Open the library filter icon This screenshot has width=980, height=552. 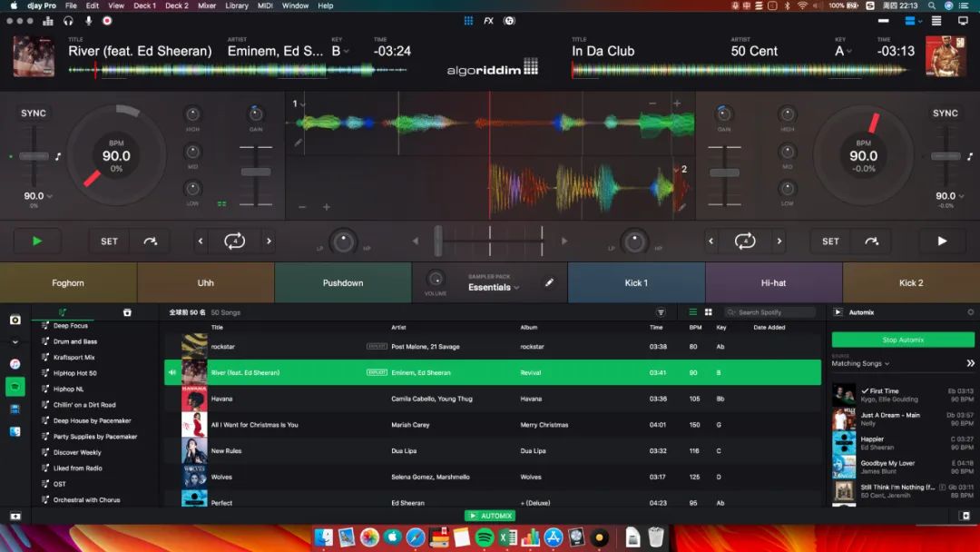pyautogui.click(x=661, y=312)
